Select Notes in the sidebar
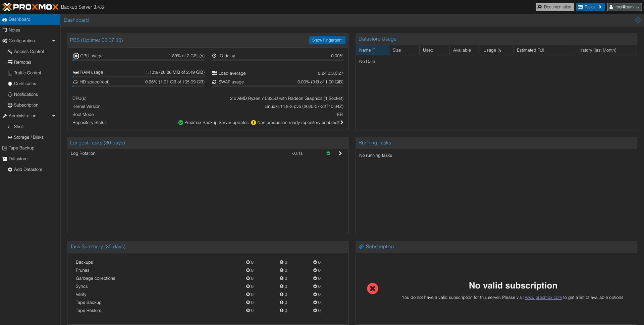The image size is (644, 325). point(14,30)
